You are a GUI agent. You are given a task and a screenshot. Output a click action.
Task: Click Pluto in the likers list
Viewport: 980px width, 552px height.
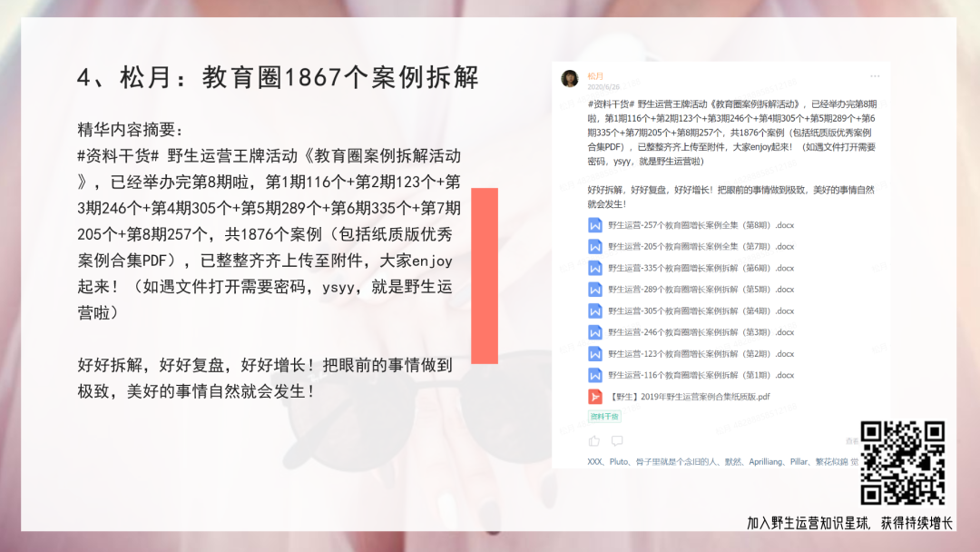620,461
